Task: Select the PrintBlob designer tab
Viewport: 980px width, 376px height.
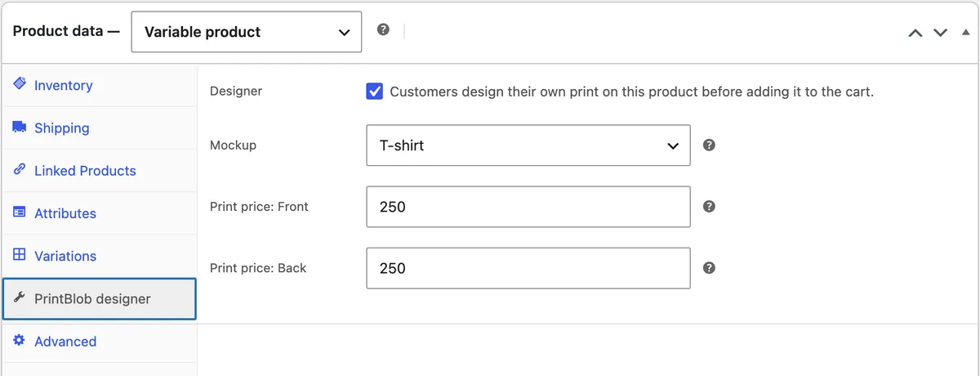Action: point(100,298)
